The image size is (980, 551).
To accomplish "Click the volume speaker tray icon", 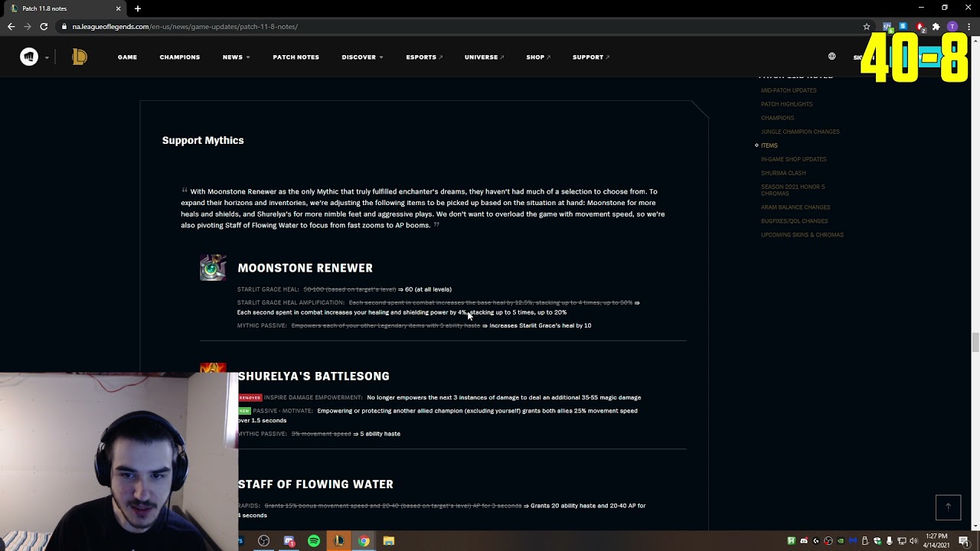I will point(913,541).
